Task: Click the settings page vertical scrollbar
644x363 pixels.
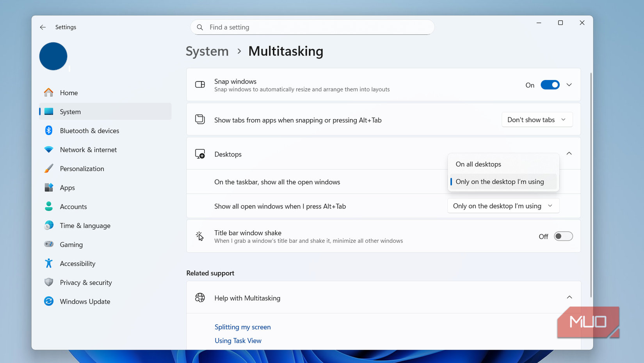Action: [x=591, y=185]
